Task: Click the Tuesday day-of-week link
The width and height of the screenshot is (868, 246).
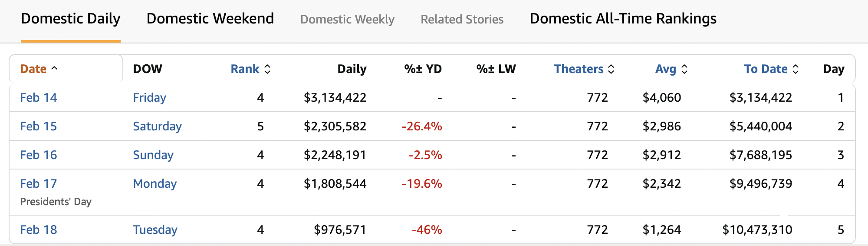Action: tap(155, 230)
